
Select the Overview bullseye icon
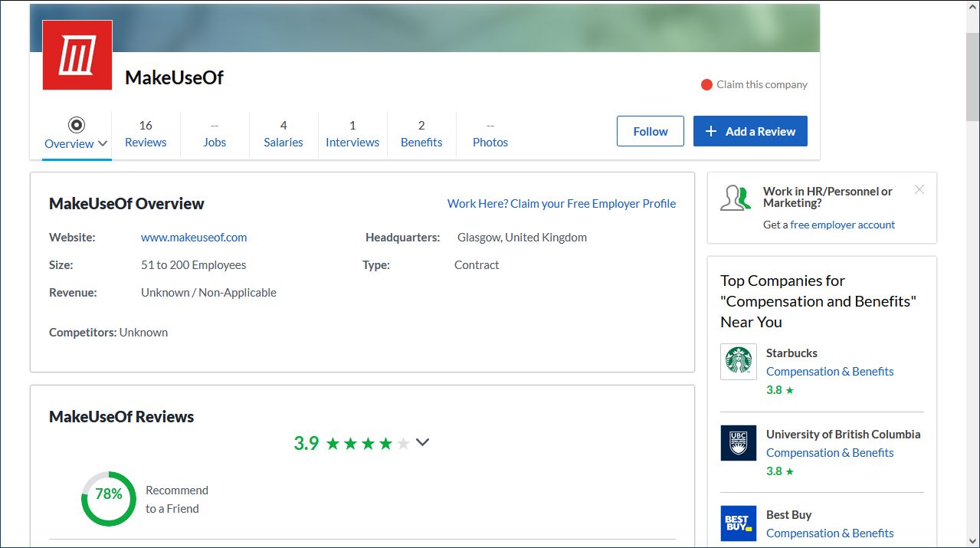point(74,123)
